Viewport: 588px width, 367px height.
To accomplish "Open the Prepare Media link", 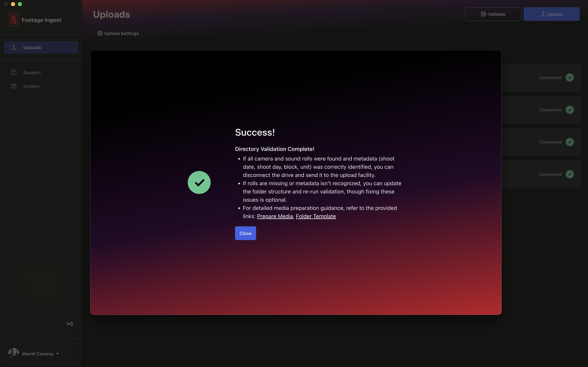I will point(275,216).
